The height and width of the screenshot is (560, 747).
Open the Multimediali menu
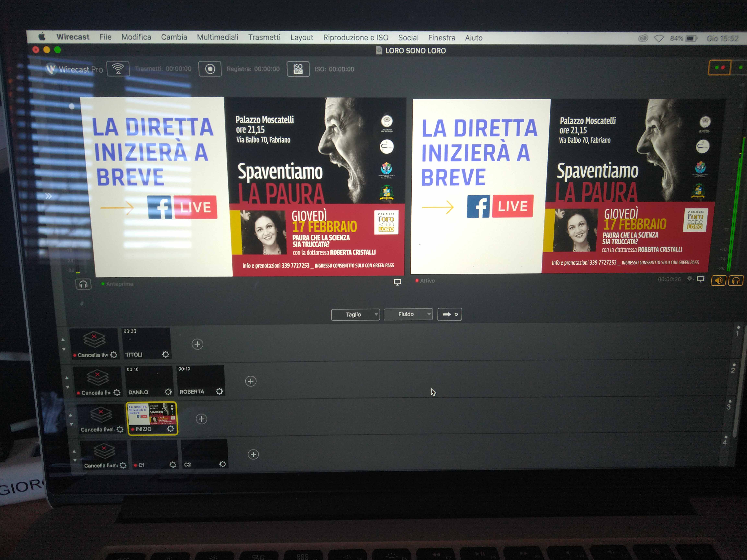(218, 37)
